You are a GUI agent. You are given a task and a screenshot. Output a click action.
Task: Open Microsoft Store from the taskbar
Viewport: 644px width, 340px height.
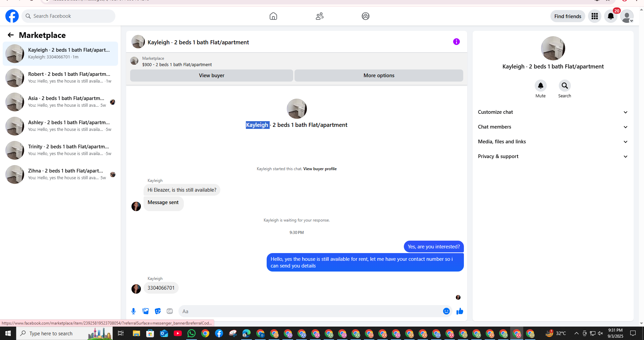150,333
